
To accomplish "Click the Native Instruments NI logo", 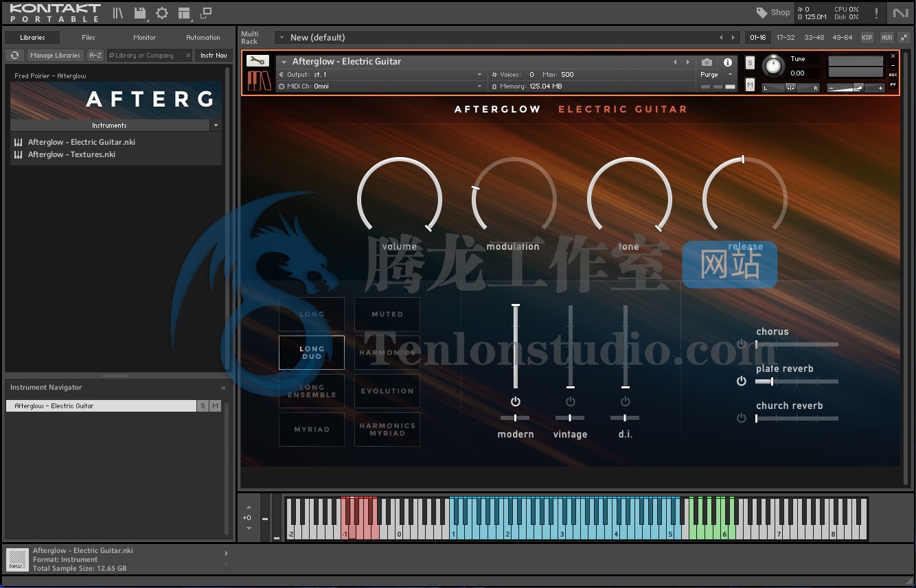I will (900, 13).
